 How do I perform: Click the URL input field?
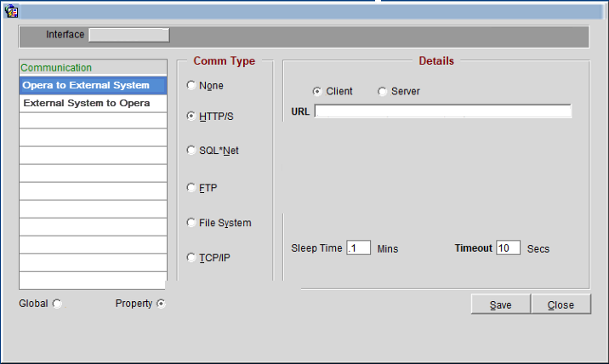(443, 111)
